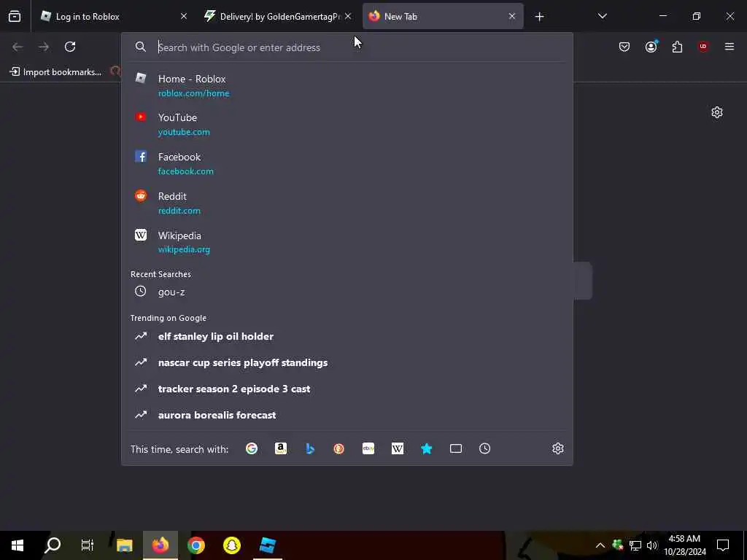
Task: Close the Log in to Roblox tab
Action: coord(184,16)
